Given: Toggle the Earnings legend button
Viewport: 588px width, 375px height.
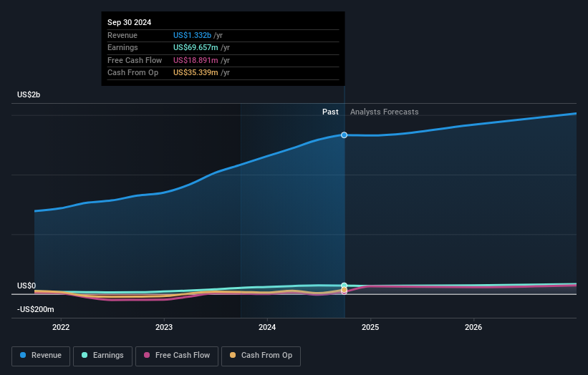Looking at the screenshot, I should pyautogui.click(x=102, y=356).
